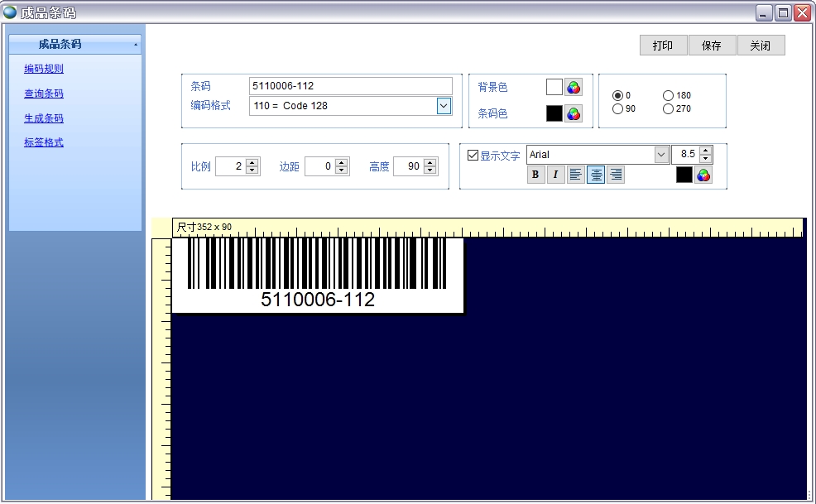This screenshot has height=504, width=816.
Task: Click the 打印 print button
Action: [x=663, y=46]
